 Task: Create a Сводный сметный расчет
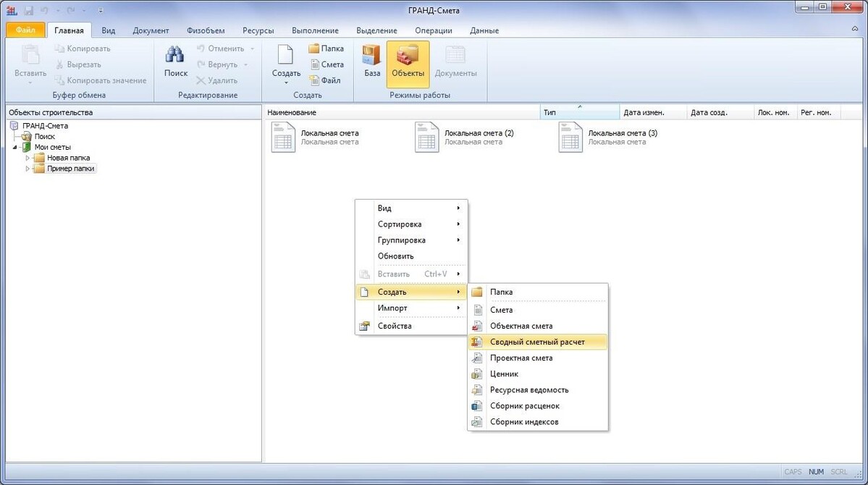[x=537, y=342]
